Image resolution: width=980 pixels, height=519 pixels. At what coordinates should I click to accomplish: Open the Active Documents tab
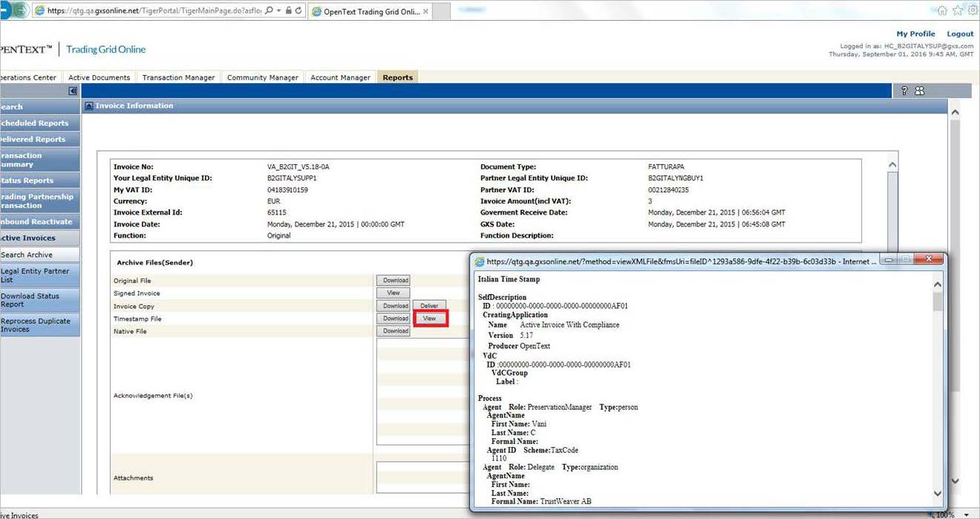click(x=99, y=77)
